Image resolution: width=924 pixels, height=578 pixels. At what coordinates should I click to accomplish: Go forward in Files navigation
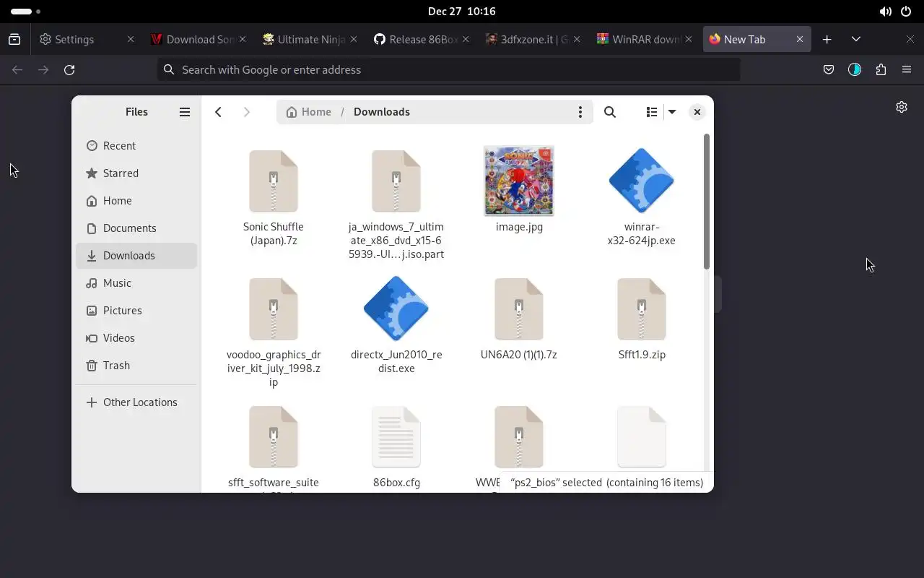(246, 112)
